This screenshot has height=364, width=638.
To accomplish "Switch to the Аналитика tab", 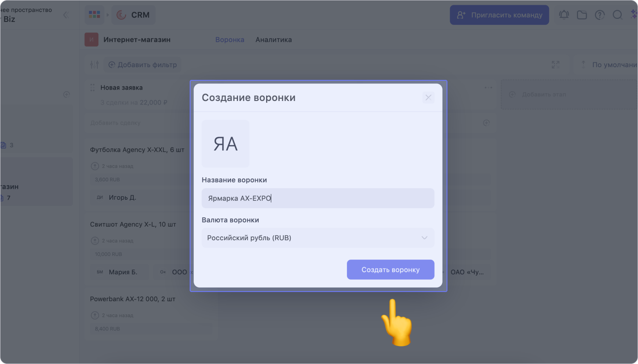I will point(274,40).
